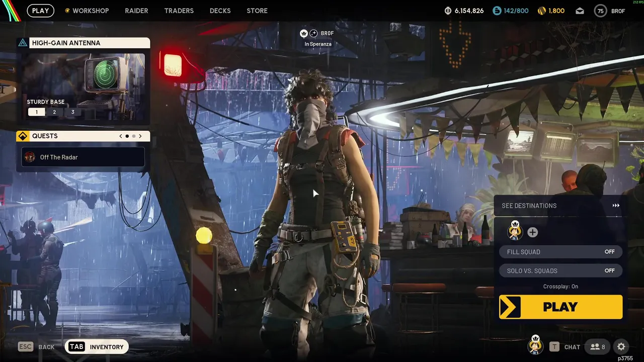This screenshot has width=644, height=362.
Task: Click the gold Raider Tokens icon beside 1,800
Action: 541,11
